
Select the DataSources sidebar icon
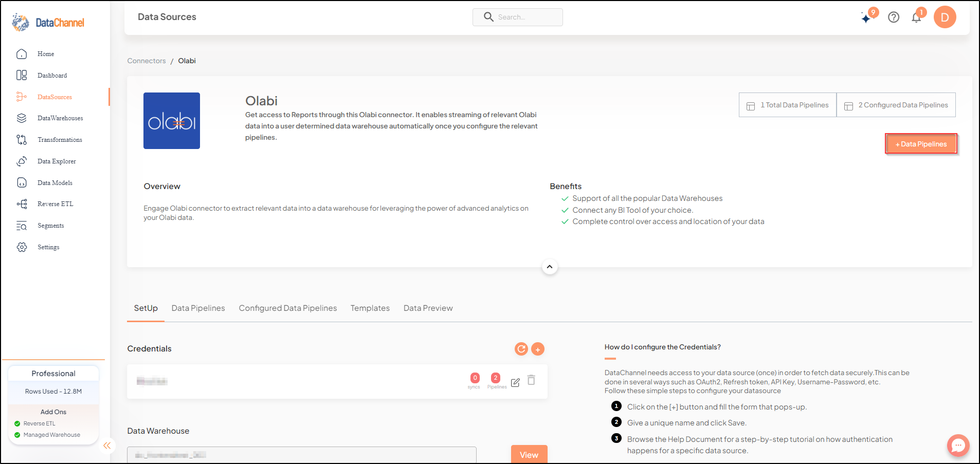[x=22, y=97]
